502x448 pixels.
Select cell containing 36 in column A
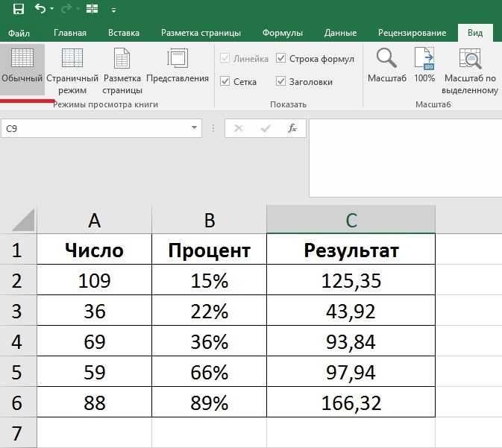[94, 310]
